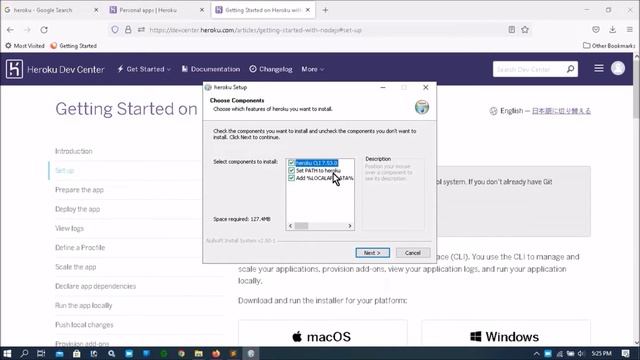Go to Declare app dependencies section

pos(96,286)
